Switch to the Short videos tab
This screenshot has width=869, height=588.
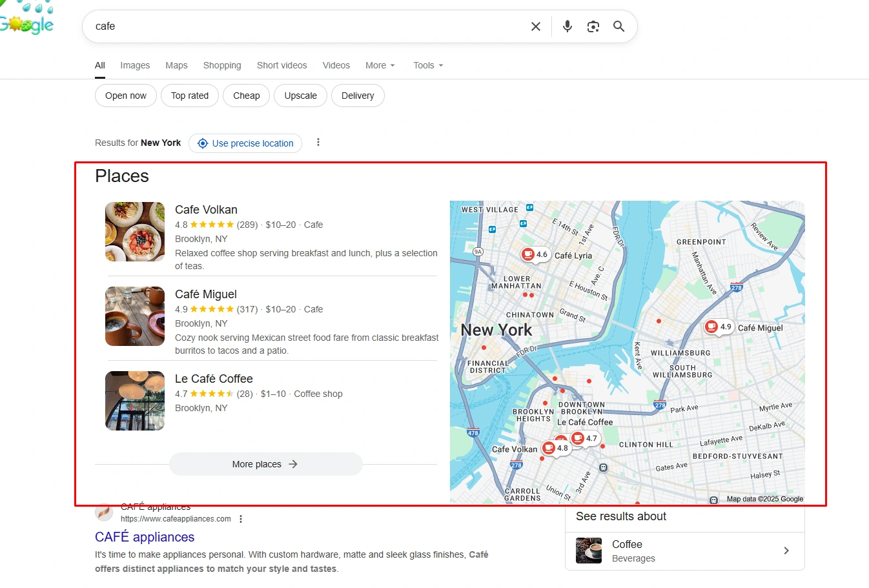[282, 65]
